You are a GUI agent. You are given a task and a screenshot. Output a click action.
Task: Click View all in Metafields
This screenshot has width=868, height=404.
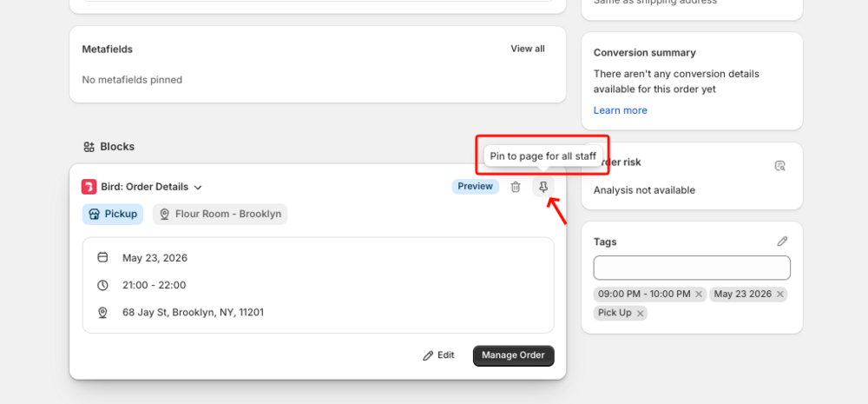(528, 49)
